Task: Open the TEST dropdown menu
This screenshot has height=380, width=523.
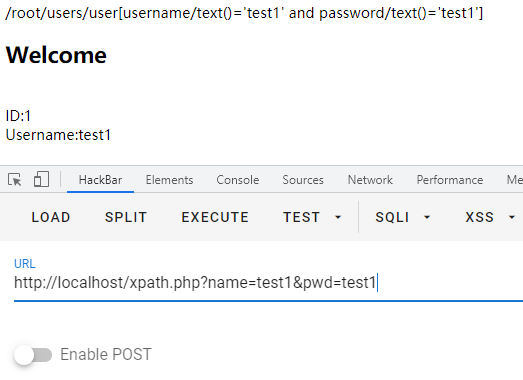Action: click(x=312, y=217)
